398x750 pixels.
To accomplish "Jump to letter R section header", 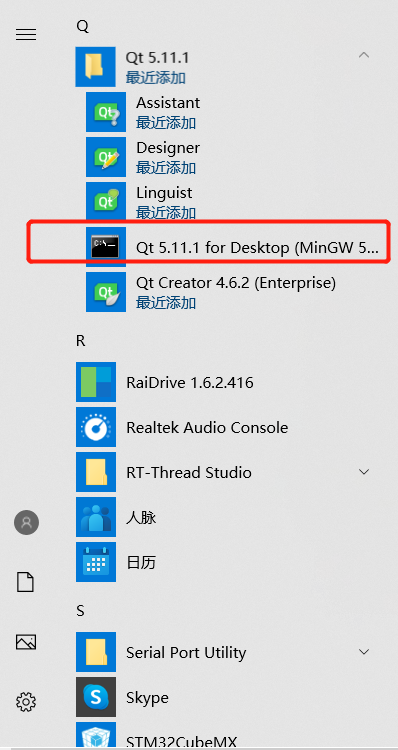I will [x=80, y=341].
